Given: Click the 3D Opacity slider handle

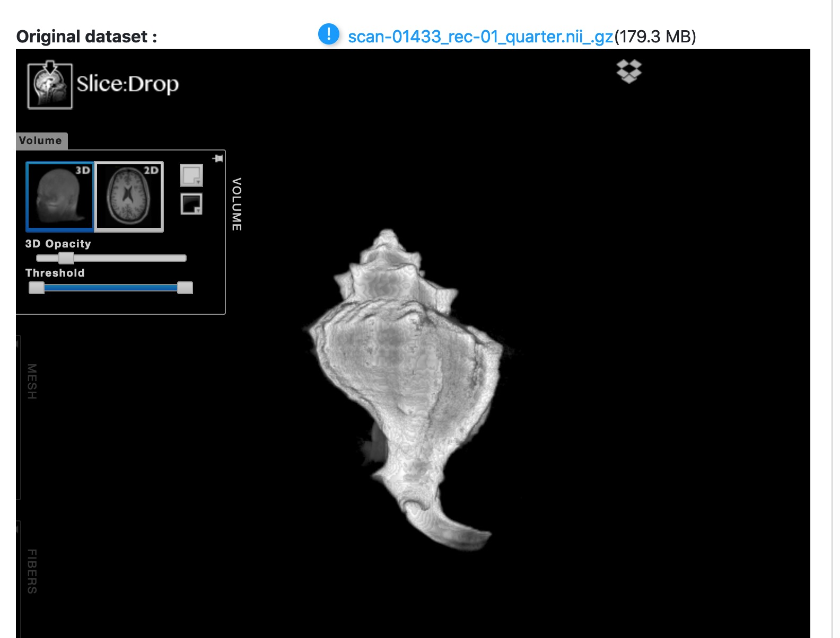Looking at the screenshot, I should (x=66, y=258).
